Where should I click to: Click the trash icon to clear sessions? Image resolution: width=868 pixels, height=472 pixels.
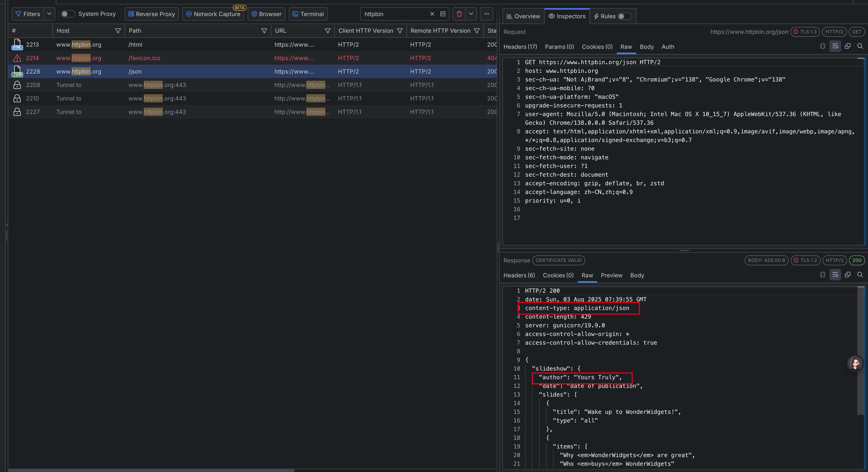(459, 14)
